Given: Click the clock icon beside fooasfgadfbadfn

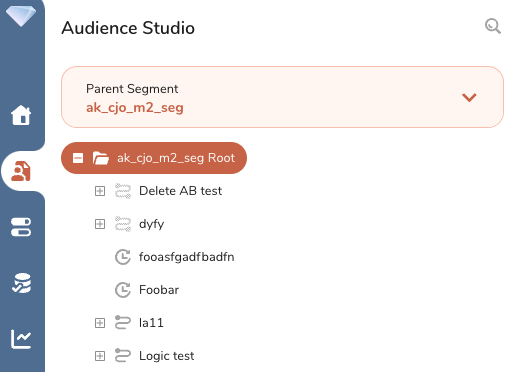Looking at the screenshot, I should (123, 257).
